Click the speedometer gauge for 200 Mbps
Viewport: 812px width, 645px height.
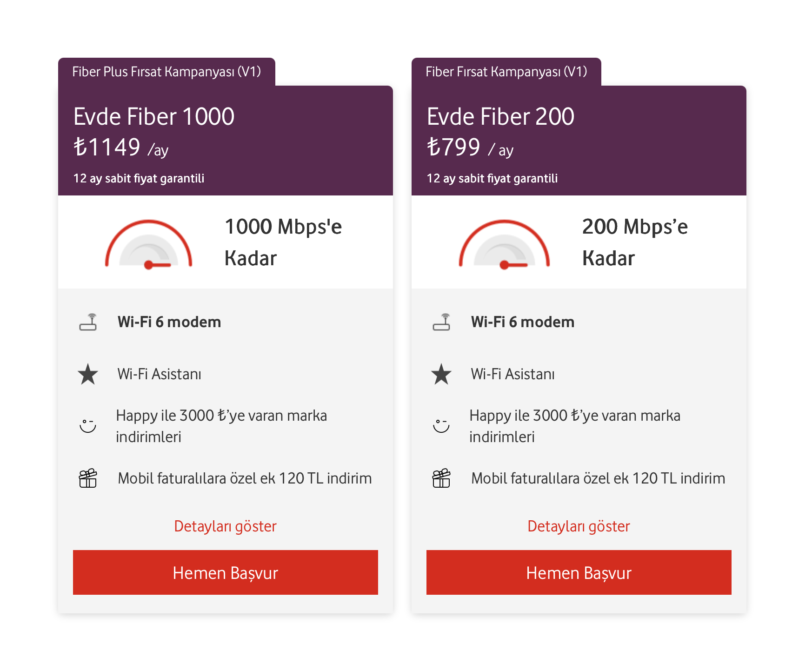pos(504,244)
